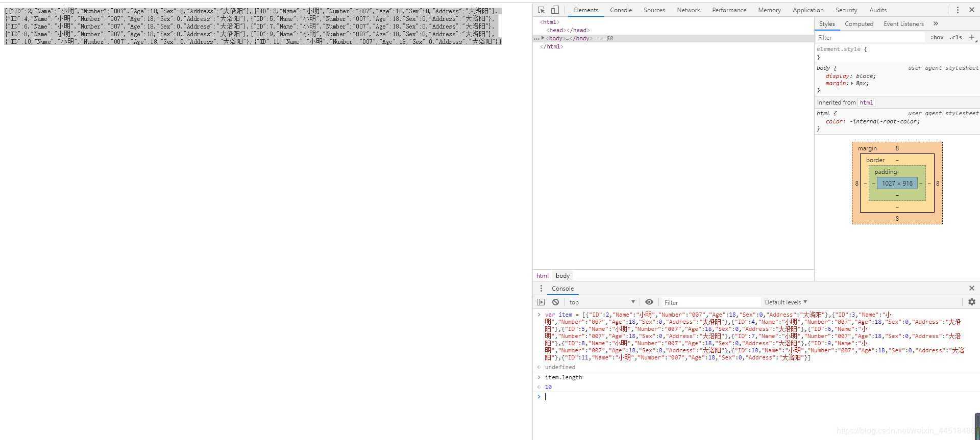This screenshot has height=440, width=980.
Task: Open the console drawer three-dot menu
Action: (541, 289)
